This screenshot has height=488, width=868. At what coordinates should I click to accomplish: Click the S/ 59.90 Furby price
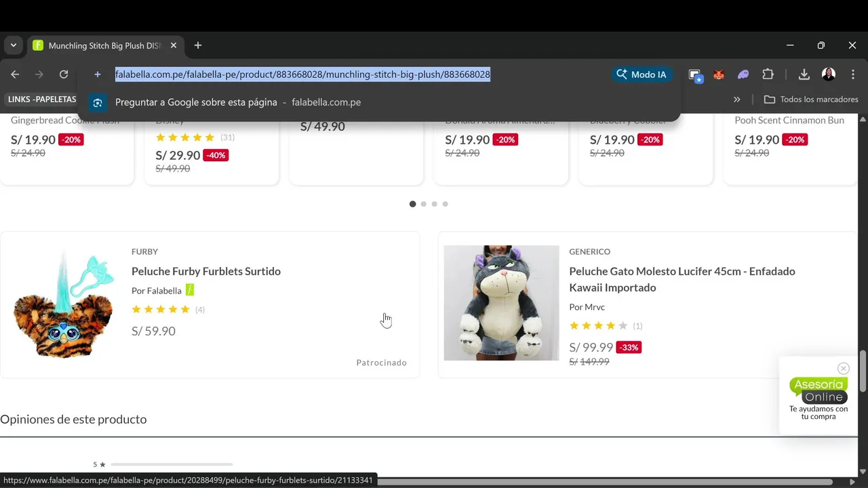(153, 331)
